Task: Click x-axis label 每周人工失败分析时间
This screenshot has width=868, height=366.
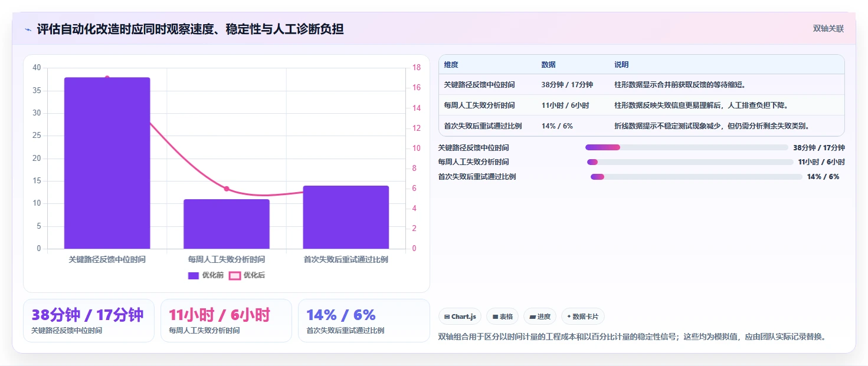Action: [227, 259]
